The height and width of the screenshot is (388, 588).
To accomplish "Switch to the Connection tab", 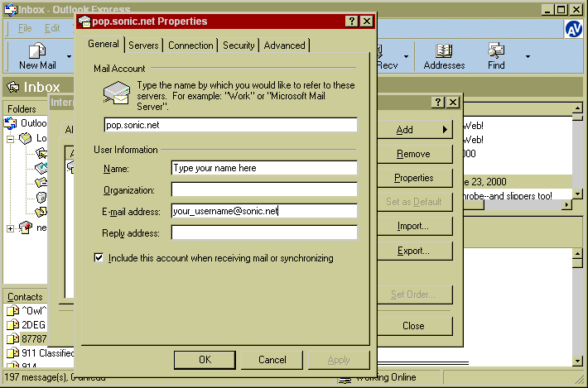I will tap(190, 46).
